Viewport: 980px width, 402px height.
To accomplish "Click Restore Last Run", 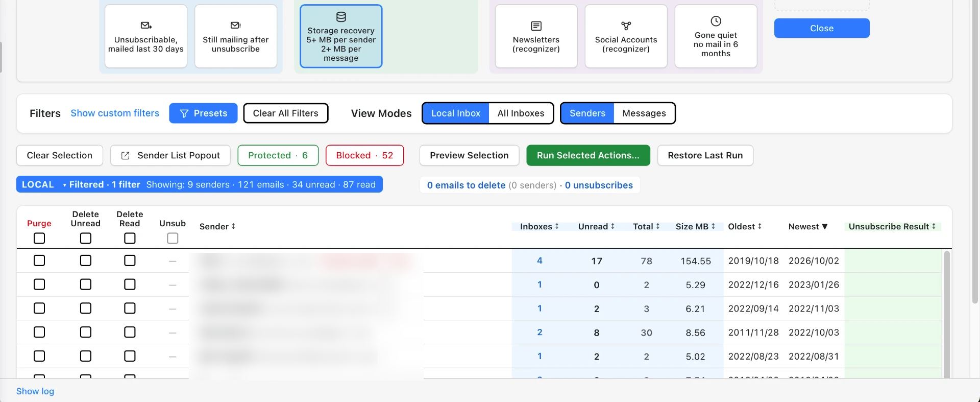I will tap(705, 155).
